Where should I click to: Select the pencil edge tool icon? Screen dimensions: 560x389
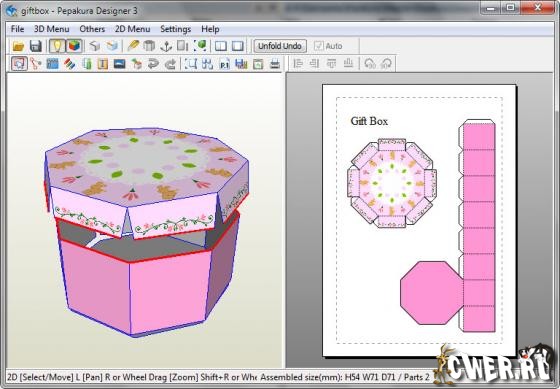coord(133,46)
